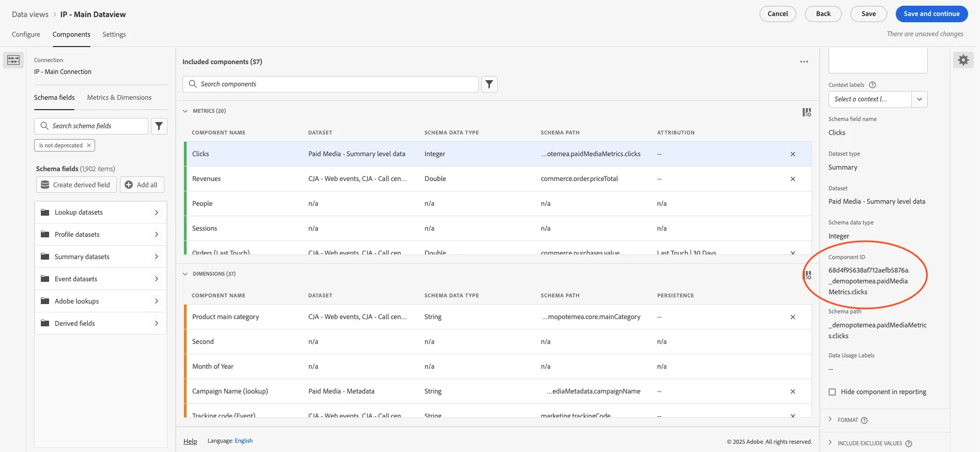Tick Hide component in reporting

(x=832, y=392)
